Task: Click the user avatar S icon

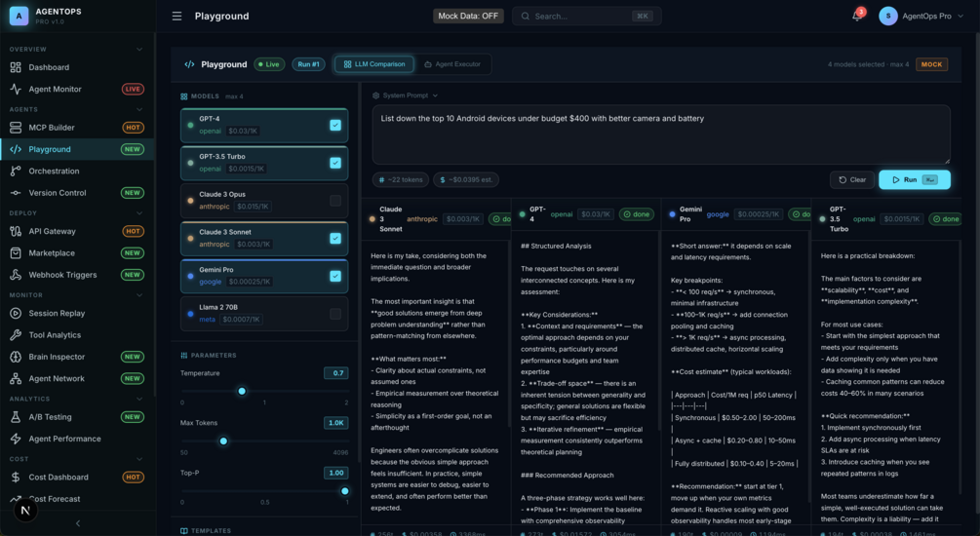Action: coord(888,17)
